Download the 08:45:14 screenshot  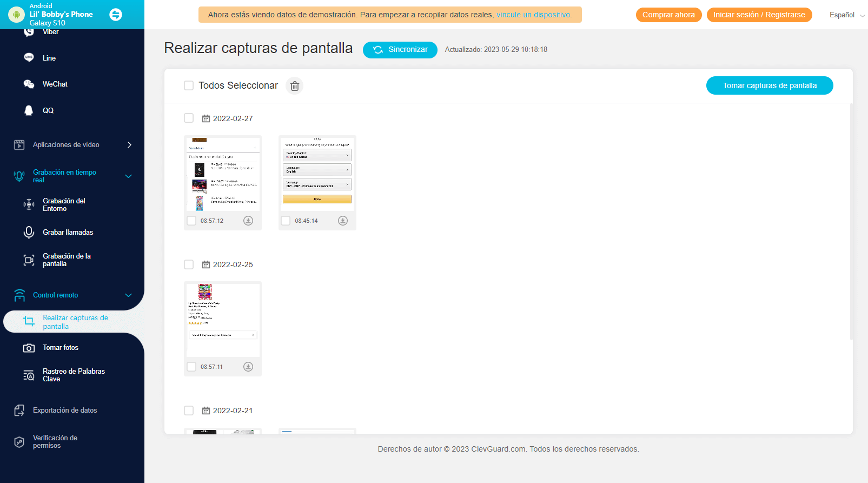(x=343, y=221)
